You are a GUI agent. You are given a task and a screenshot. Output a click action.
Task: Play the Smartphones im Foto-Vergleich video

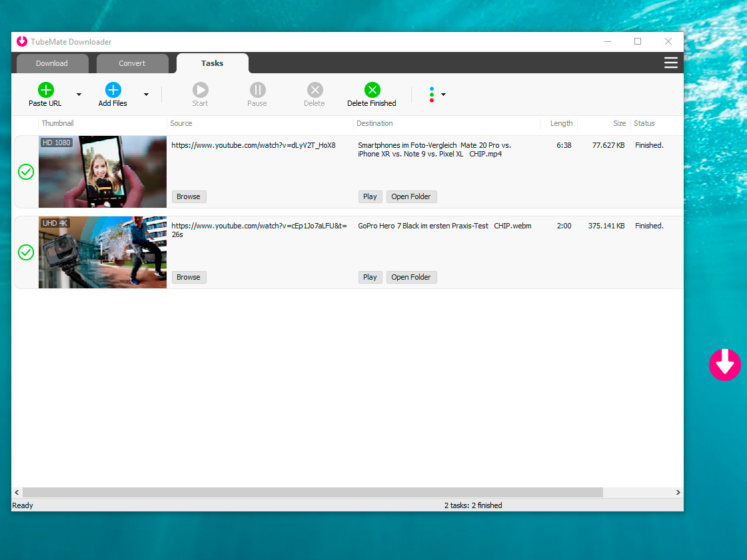pyautogui.click(x=370, y=196)
